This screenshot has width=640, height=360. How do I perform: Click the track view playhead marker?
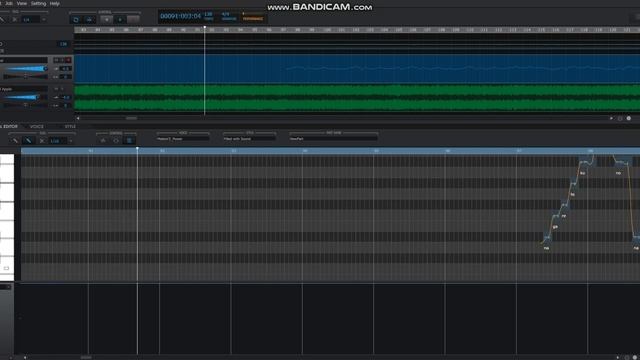204,27
